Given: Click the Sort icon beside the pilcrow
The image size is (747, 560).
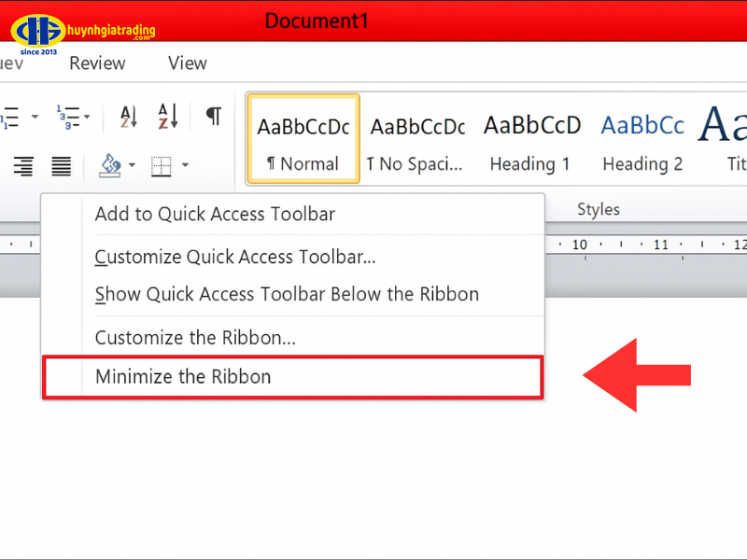Looking at the screenshot, I should tap(167, 117).
